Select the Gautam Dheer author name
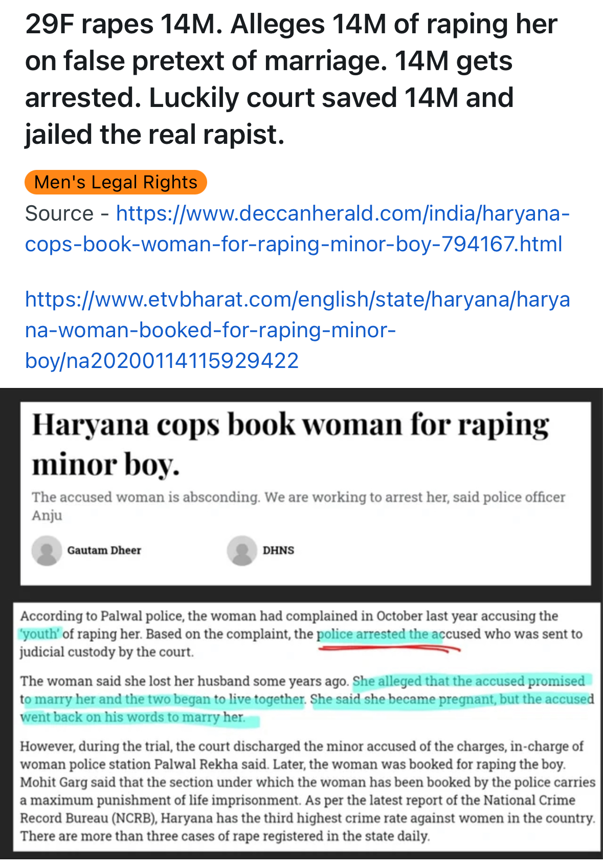The image size is (603, 868). [104, 550]
